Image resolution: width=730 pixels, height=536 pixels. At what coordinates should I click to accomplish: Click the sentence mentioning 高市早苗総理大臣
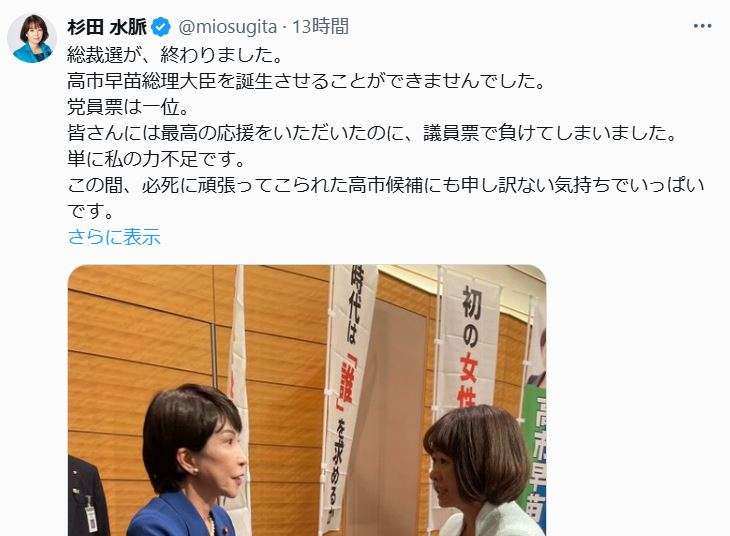[306, 81]
